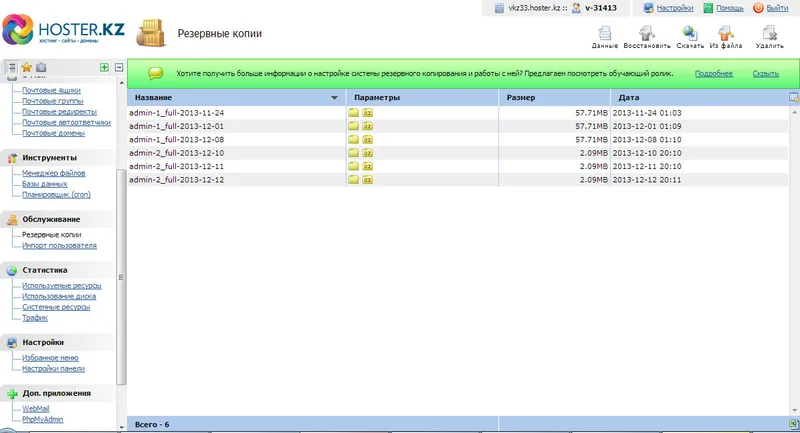Open Трафик menu item
This screenshot has height=433, width=800.
(x=35, y=318)
